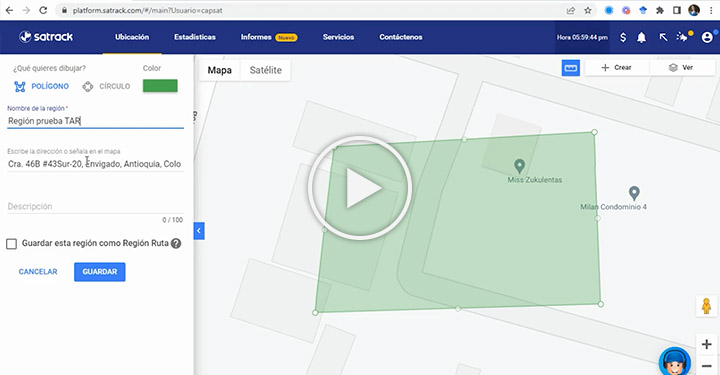Select the Polígono drawing option
Screen dimensions: 720x375
(x=41, y=86)
